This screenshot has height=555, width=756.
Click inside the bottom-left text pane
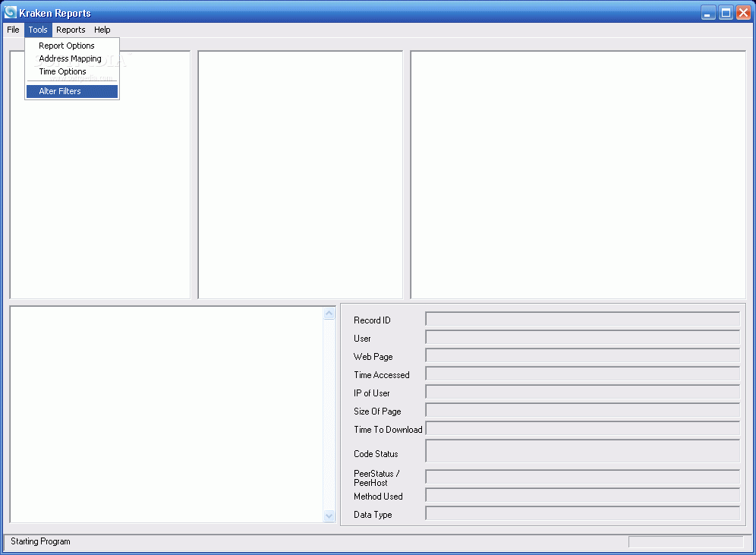[x=167, y=415]
